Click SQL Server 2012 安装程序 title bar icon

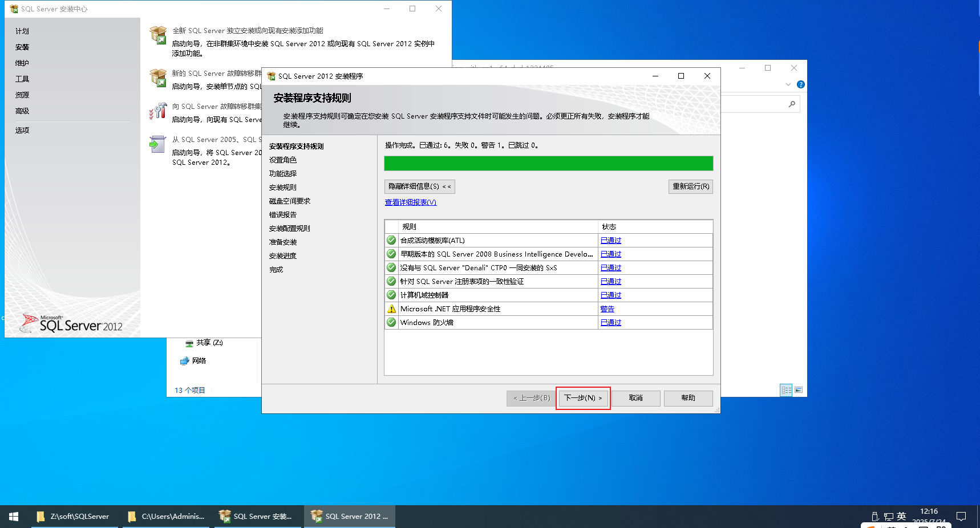[x=272, y=76]
